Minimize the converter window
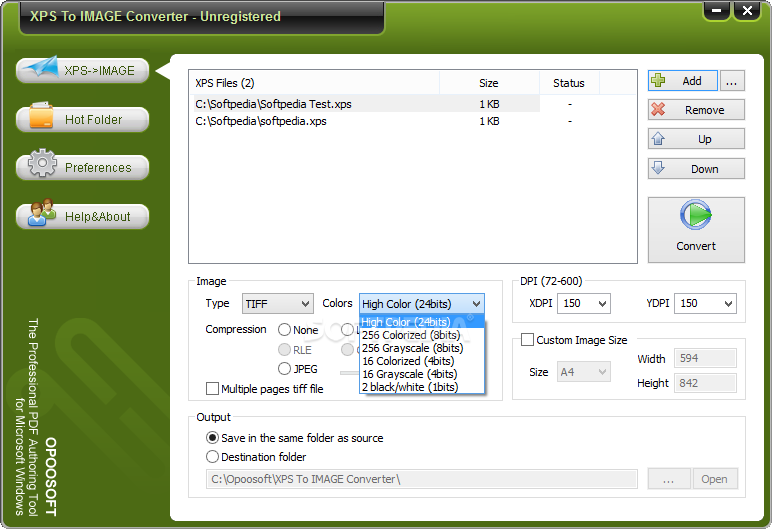This screenshot has width=772, height=529. pyautogui.click(x=717, y=10)
